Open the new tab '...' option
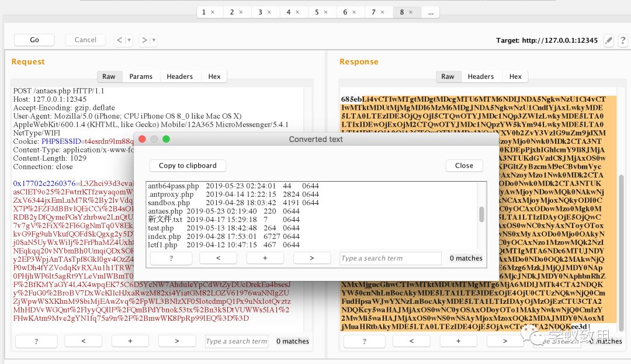The height and width of the screenshot is (364, 631). [431, 12]
